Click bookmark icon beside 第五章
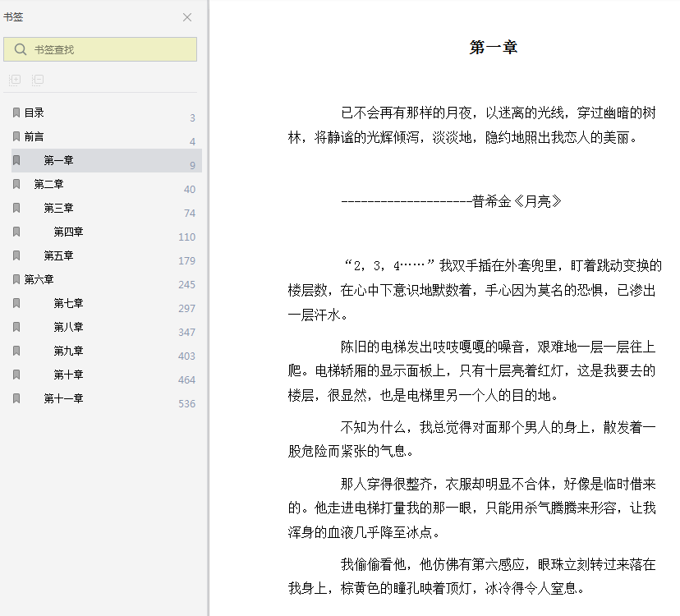The image size is (680, 616). (x=16, y=256)
